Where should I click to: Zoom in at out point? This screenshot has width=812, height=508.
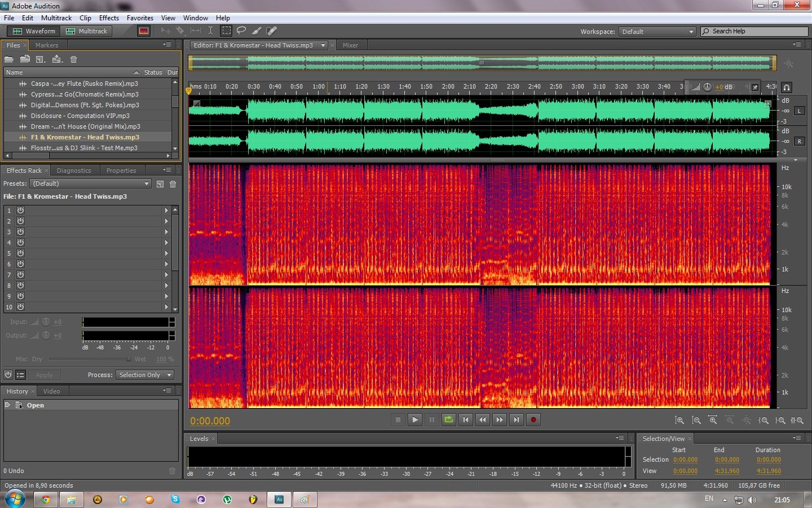pos(780,421)
